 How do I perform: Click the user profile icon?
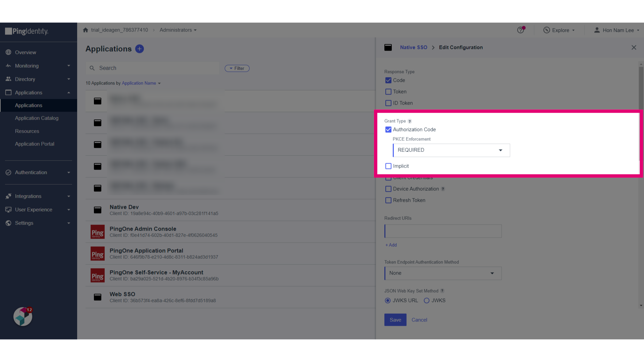[x=597, y=30]
